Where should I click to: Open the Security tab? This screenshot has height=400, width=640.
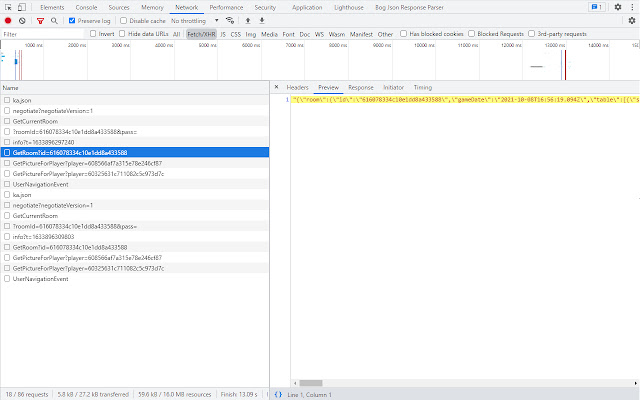(265, 7)
